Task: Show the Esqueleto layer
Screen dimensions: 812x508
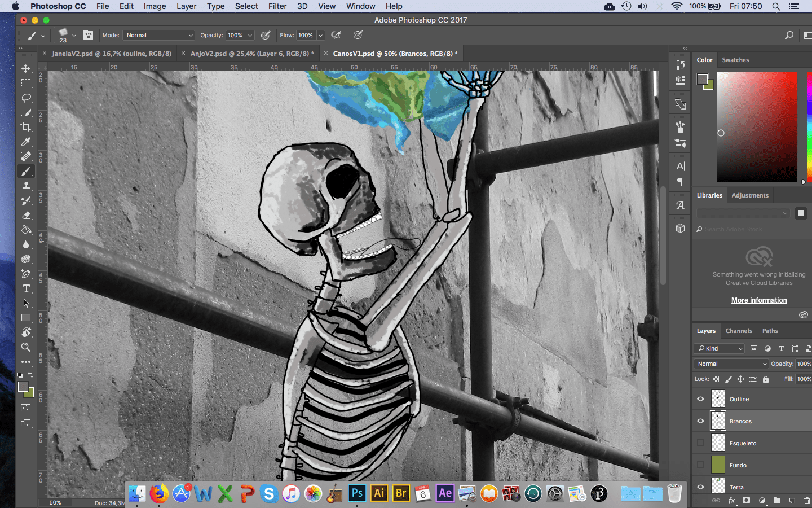Action: tap(700, 443)
